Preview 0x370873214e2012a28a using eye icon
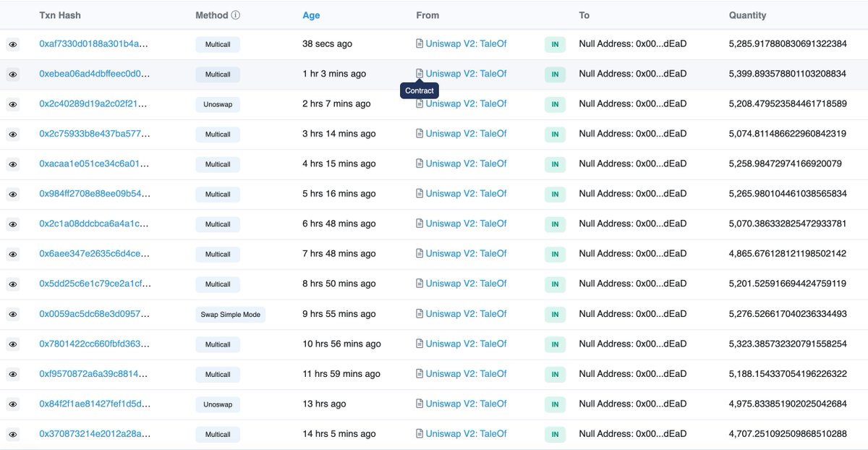The height and width of the screenshot is (450, 868). click(13, 435)
